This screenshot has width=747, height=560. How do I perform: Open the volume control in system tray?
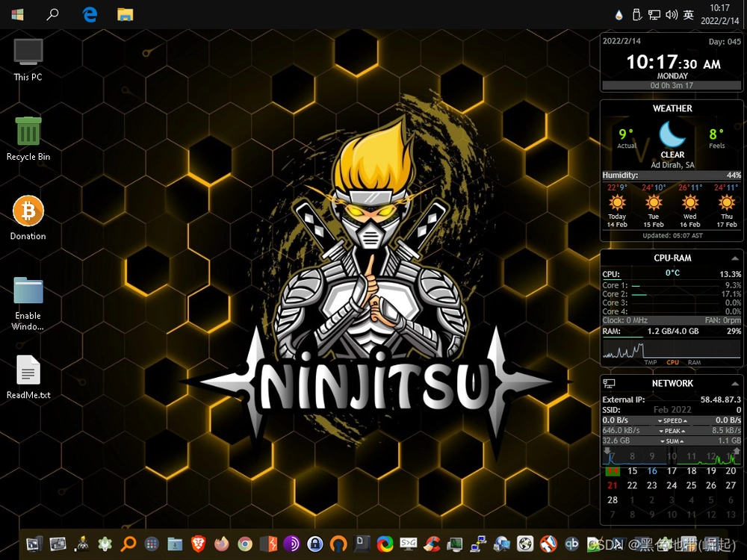(672, 15)
